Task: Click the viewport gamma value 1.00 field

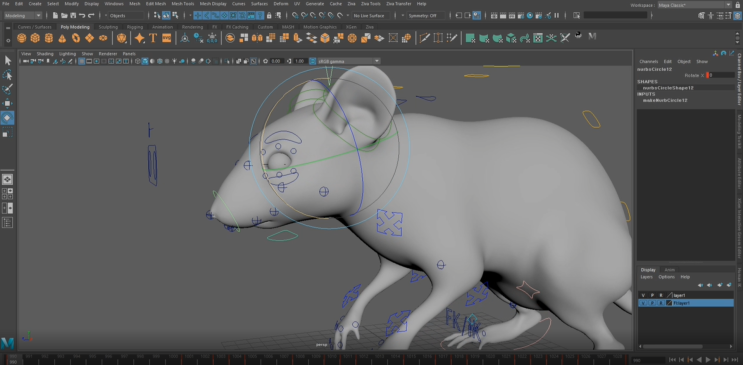Action: click(x=299, y=61)
